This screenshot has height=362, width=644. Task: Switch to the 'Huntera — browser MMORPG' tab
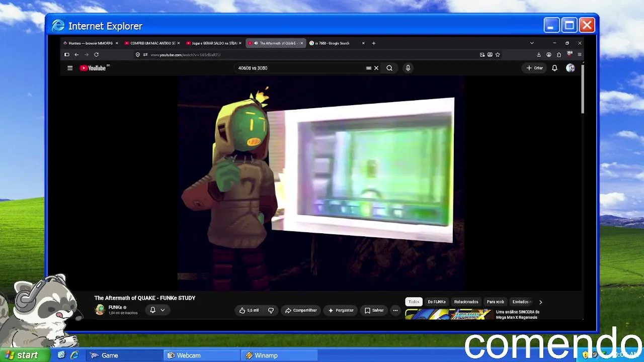coord(91,43)
